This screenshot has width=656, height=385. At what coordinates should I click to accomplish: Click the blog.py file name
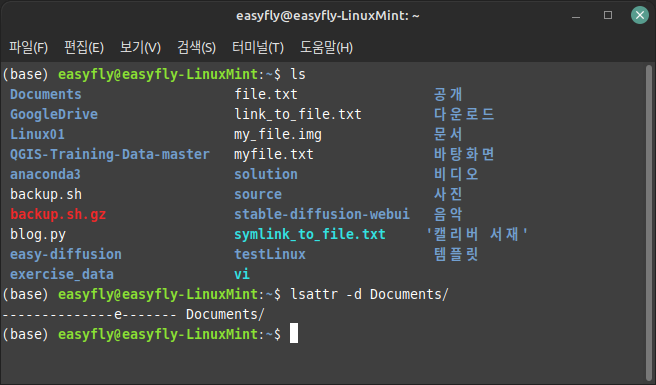click(38, 234)
